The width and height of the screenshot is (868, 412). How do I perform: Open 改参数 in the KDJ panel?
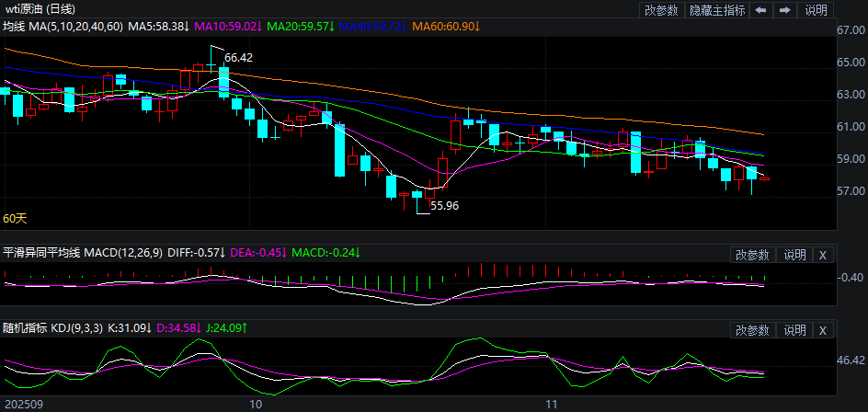click(753, 330)
